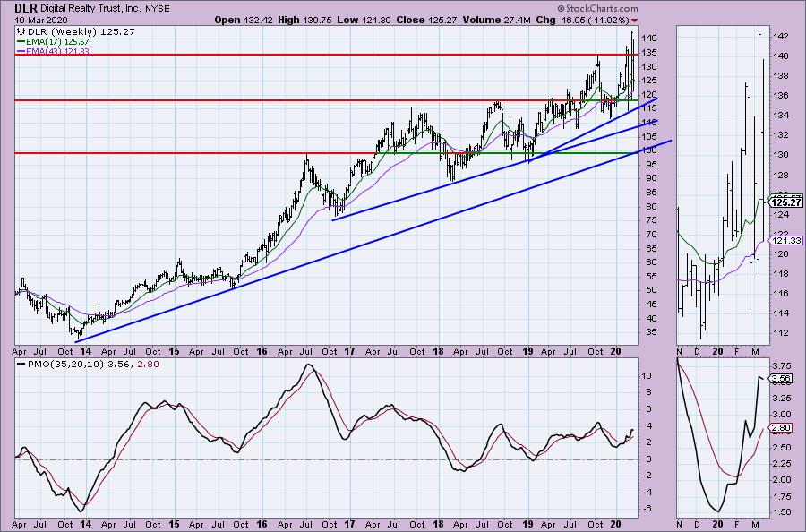This screenshot has width=806, height=532.
Task: Select the Volume 27.4M figure
Action: (x=496, y=20)
